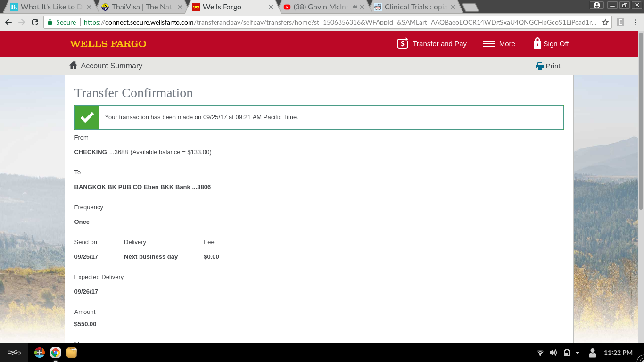Image resolution: width=644 pixels, height=362 pixels.
Task: Click the 09/25/17 send on date
Action: (86, 257)
